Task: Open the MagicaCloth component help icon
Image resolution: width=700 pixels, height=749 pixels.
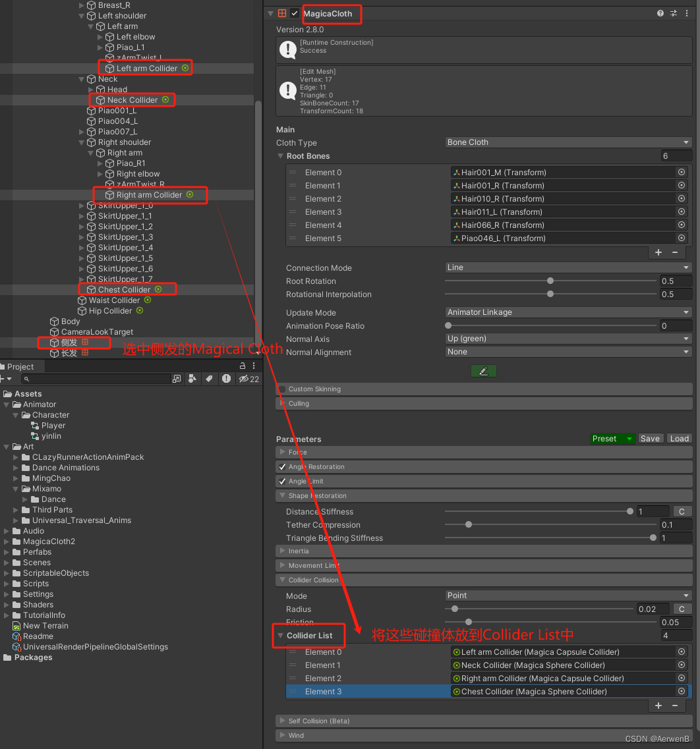Action: pyautogui.click(x=660, y=13)
